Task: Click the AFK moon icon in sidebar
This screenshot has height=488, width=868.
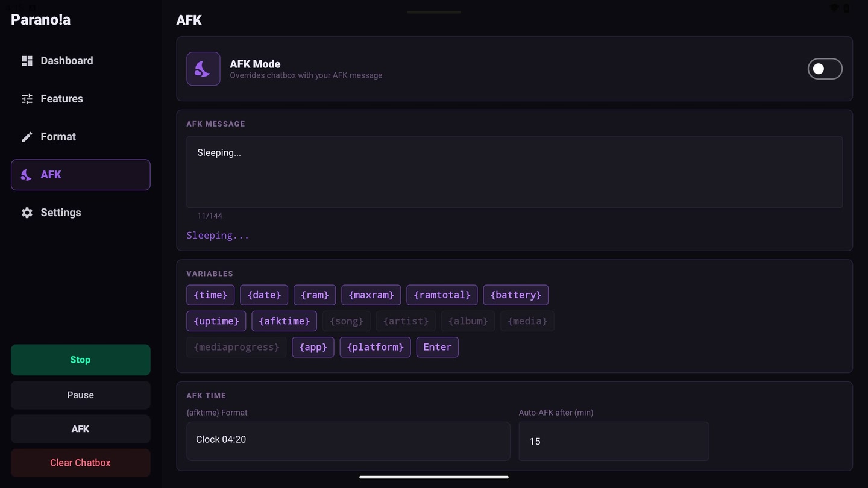Action: coord(27,175)
